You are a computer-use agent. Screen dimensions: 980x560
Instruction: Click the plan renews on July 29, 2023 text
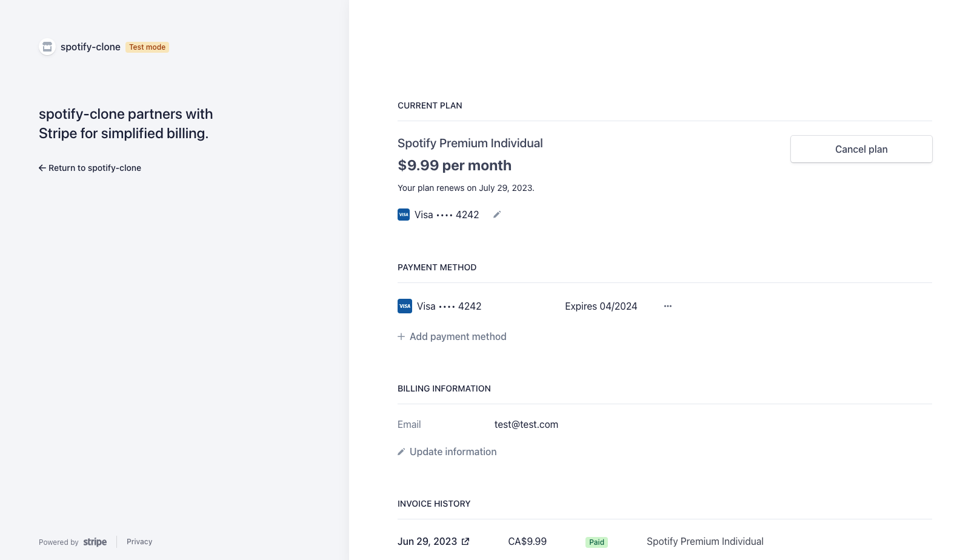[x=466, y=188]
